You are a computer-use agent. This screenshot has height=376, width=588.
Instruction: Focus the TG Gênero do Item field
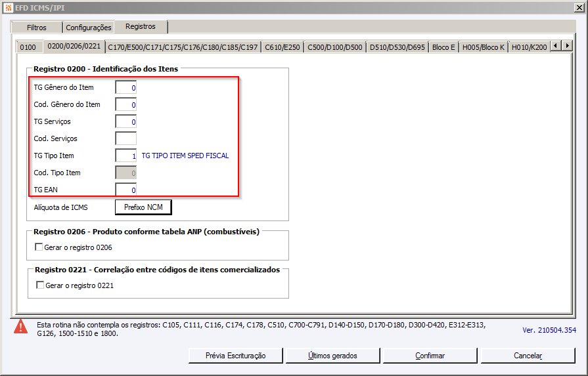tap(125, 87)
